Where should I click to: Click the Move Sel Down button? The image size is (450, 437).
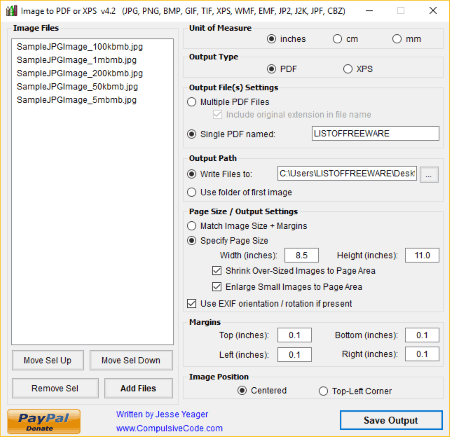[131, 360]
